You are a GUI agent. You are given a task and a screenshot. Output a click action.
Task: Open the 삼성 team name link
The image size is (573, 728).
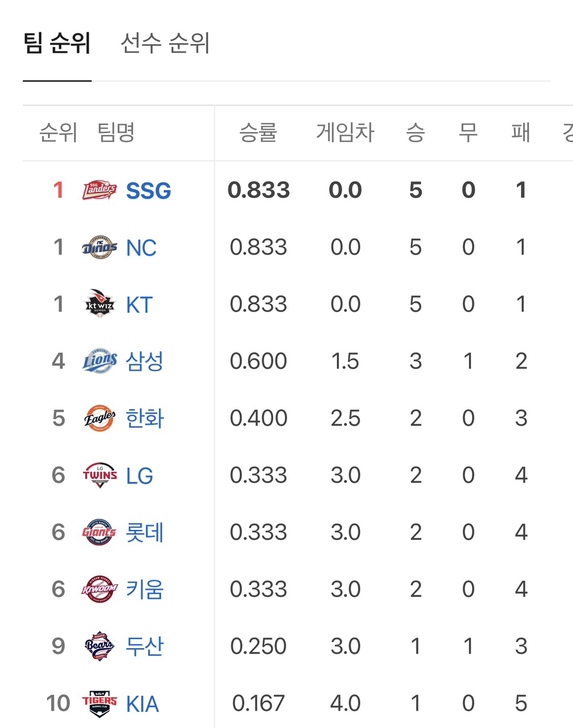coord(144,361)
